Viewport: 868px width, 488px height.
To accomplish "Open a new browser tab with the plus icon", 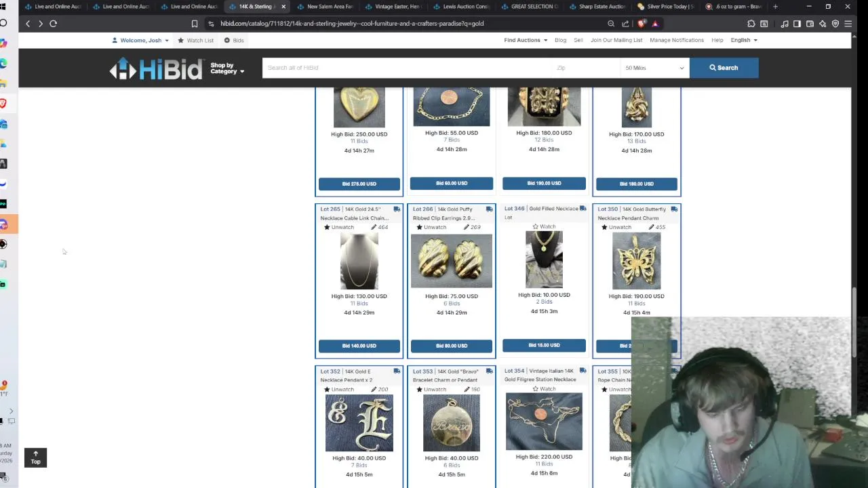I will (775, 7).
